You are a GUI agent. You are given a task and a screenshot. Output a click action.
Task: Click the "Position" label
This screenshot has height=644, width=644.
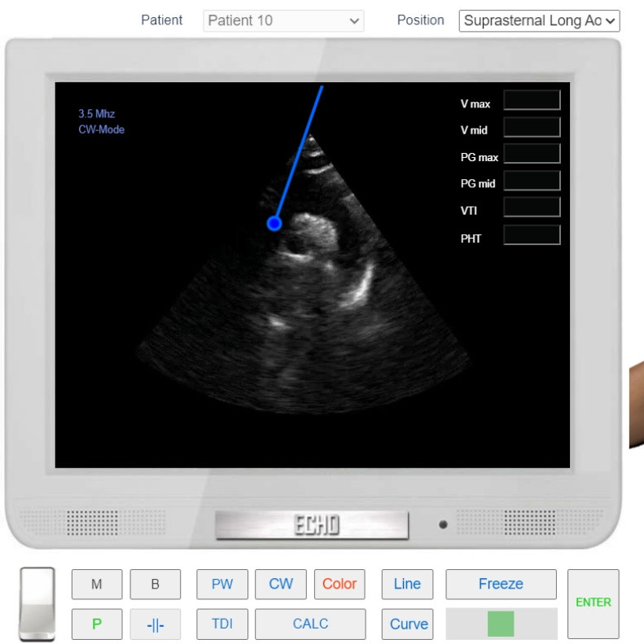click(421, 20)
